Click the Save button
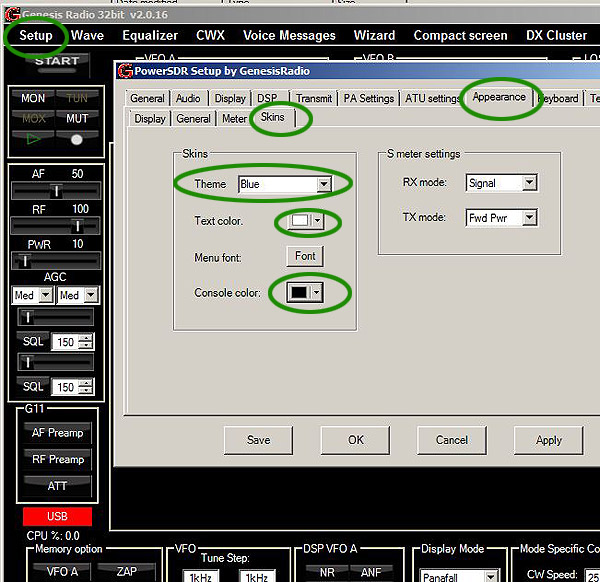 point(259,440)
